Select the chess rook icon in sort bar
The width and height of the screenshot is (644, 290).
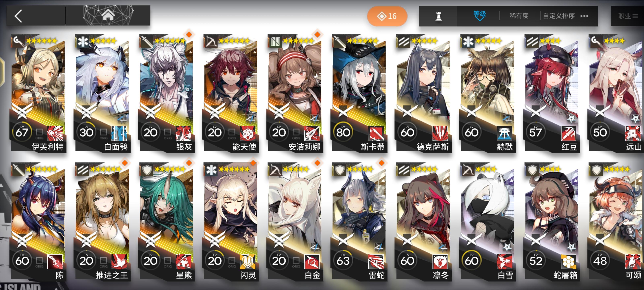(438, 16)
